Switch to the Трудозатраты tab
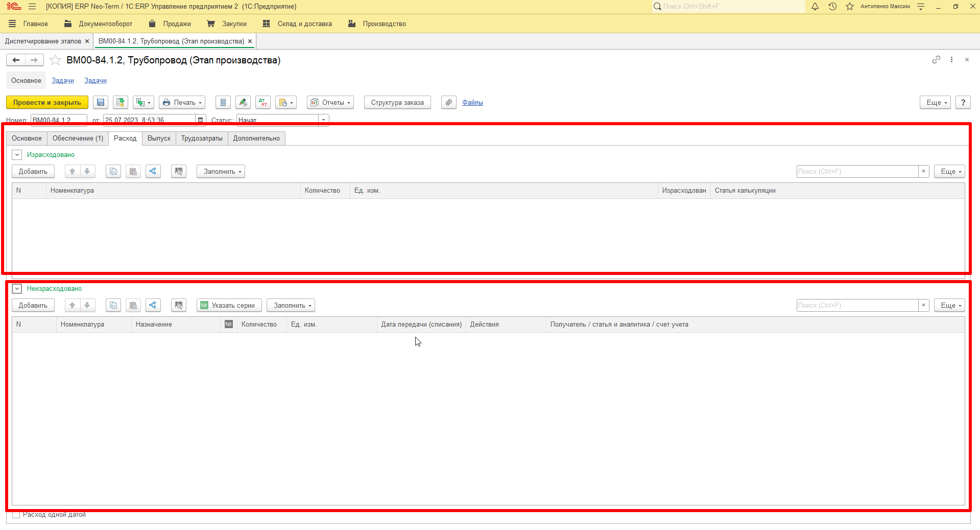Screen dimensions: 980x530 (x=202, y=139)
